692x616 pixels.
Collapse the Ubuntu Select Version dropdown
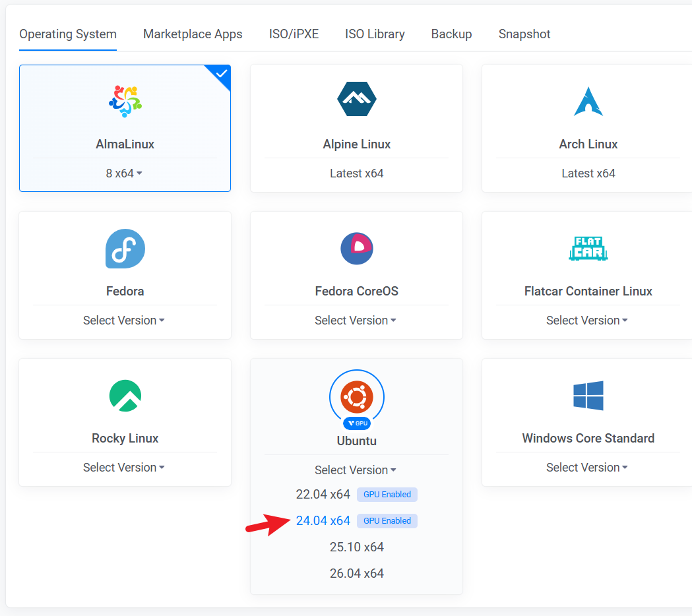click(356, 470)
